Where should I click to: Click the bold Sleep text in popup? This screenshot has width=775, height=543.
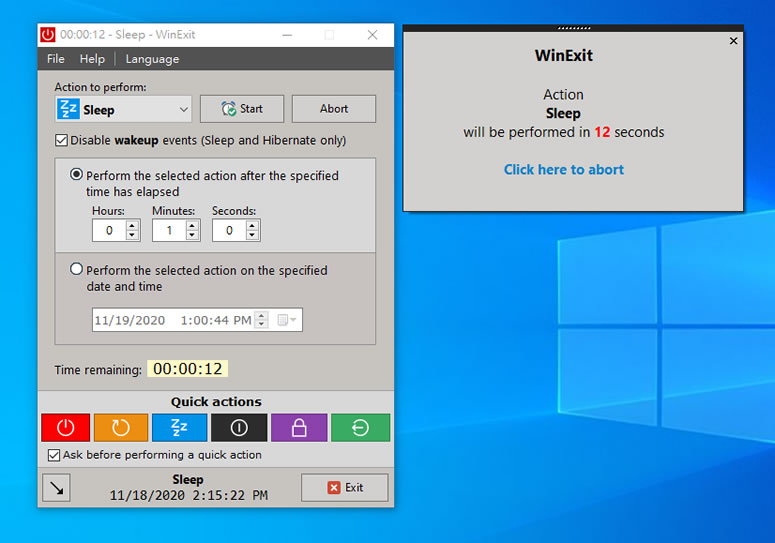[x=563, y=114]
